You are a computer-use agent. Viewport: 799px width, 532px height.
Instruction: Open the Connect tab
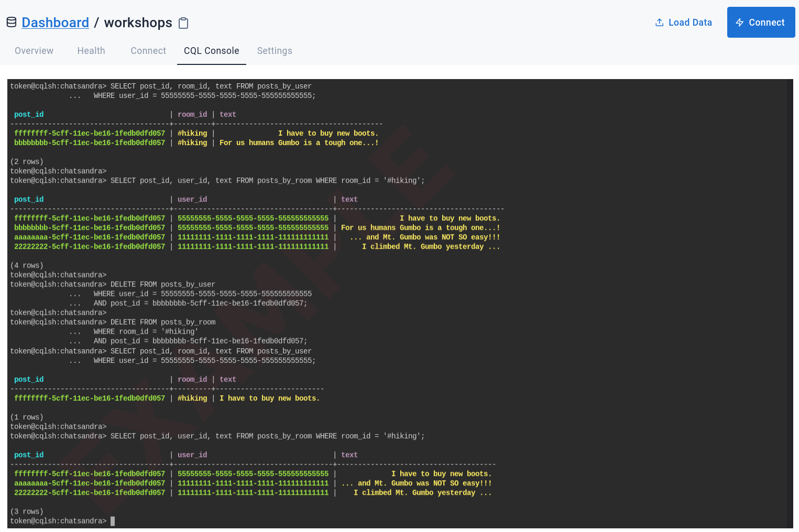[148, 51]
